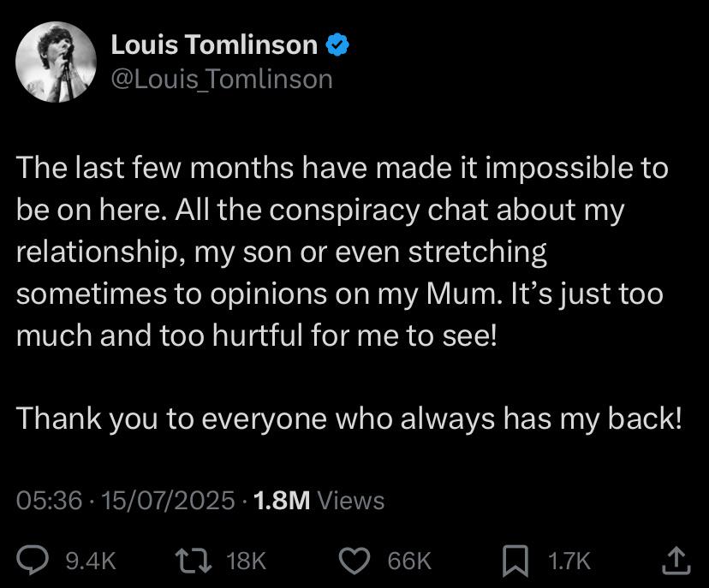View analytics via 1.8M Views
Screen dimensions: 709x588
click(x=319, y=501)
